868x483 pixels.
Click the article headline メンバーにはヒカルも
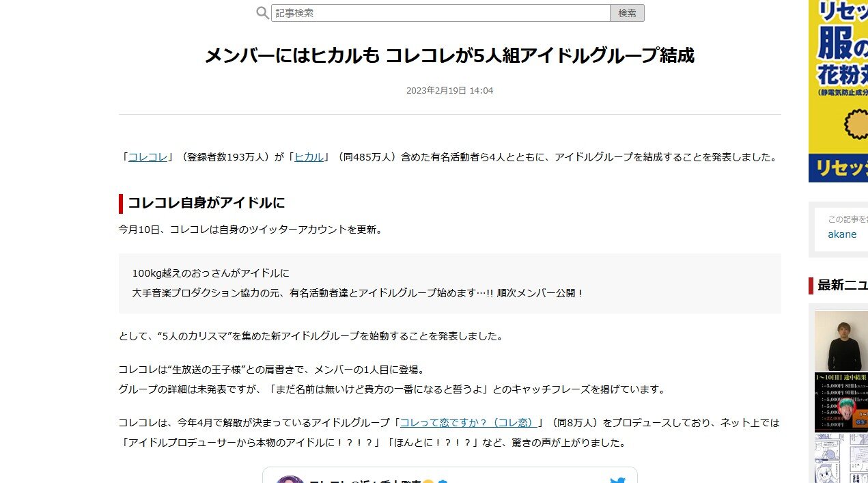(449, 55)
